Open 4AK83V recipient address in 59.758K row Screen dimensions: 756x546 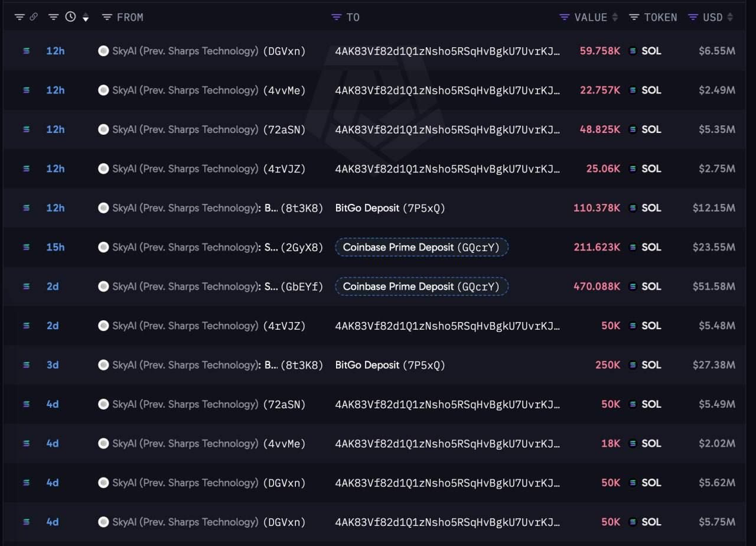(x=447, y=51)
